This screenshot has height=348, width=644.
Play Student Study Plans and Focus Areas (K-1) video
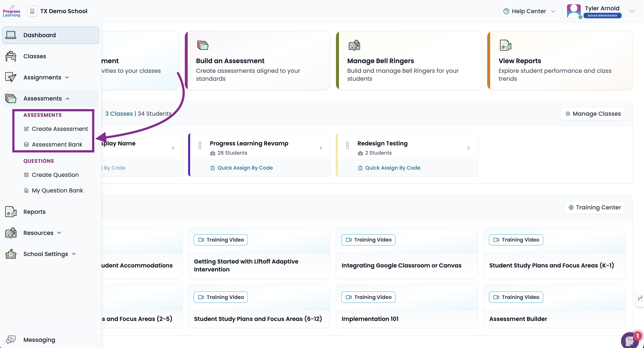coord(555,253)
